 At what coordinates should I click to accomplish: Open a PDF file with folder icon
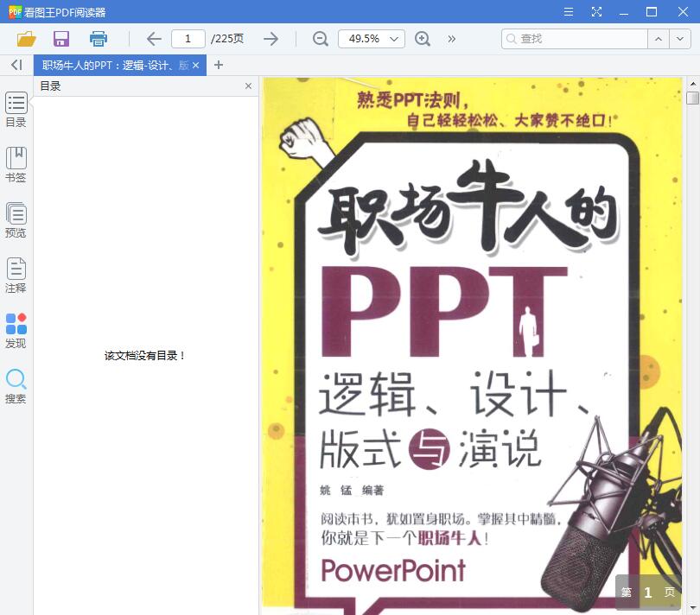pyautogui.click(x=26, y=39)
